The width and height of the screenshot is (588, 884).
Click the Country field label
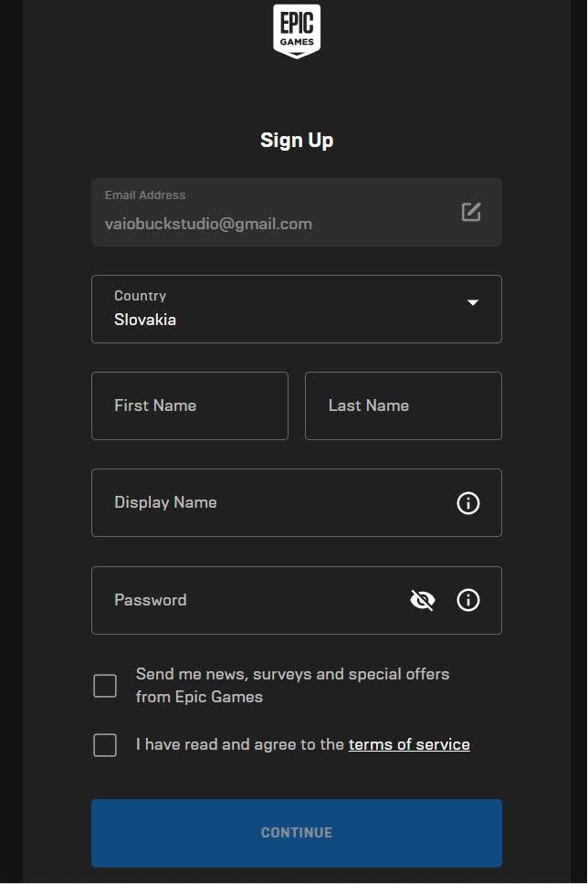coord(140,296)
